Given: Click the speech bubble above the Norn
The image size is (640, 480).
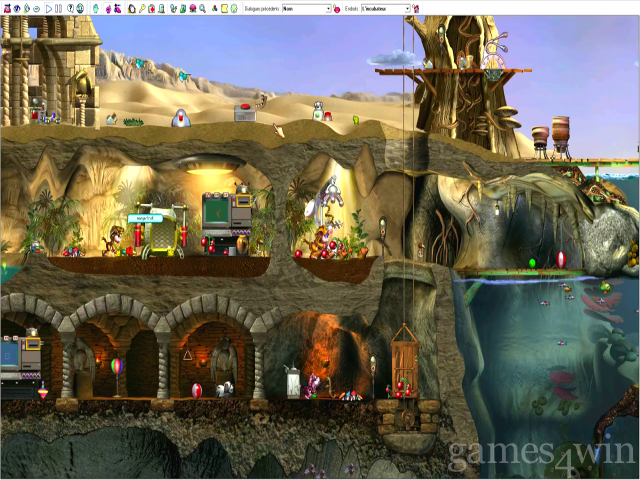Looking at the screenshot, I should coord(144,217).
